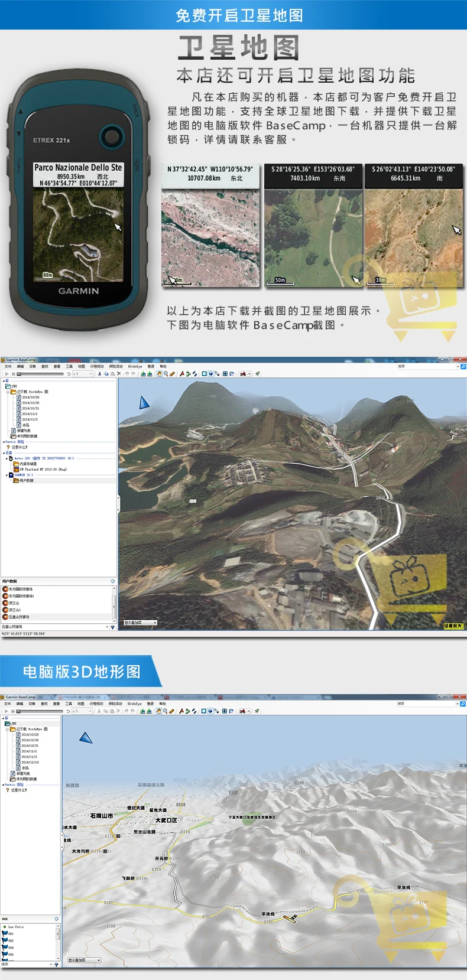This screenshot has width=467, height=980.
Task: Select Zoom magnifier tool in lower BaseCamp toolbar
Action: click(x=166, y=712)
